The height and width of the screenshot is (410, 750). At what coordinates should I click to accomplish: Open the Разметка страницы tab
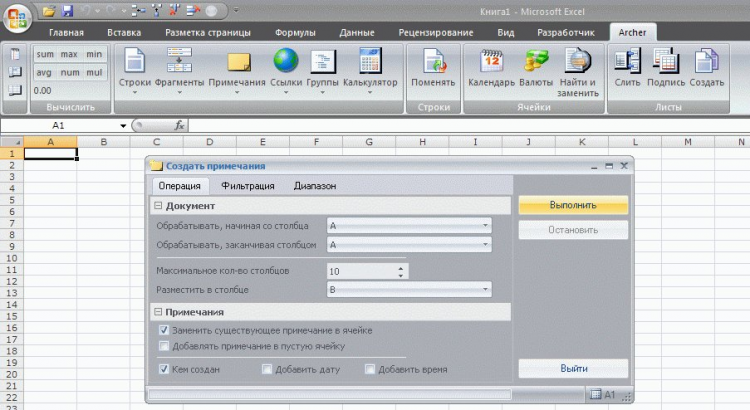[208, 33]
